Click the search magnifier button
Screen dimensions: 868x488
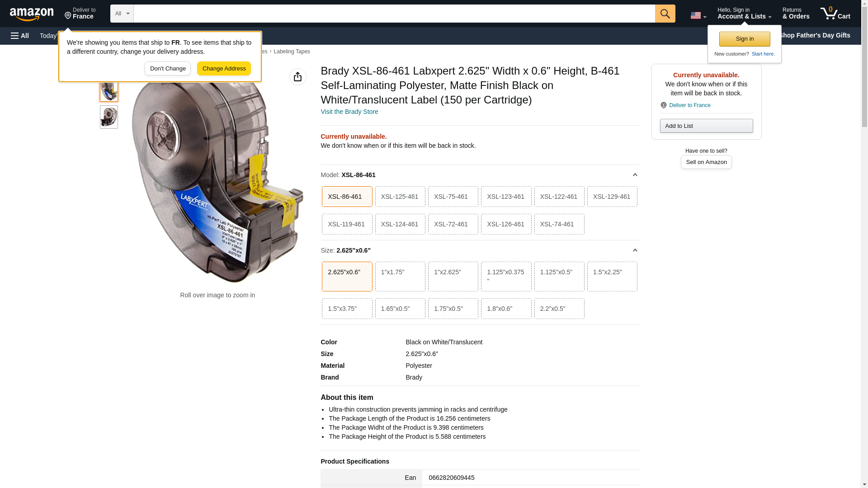665,14
